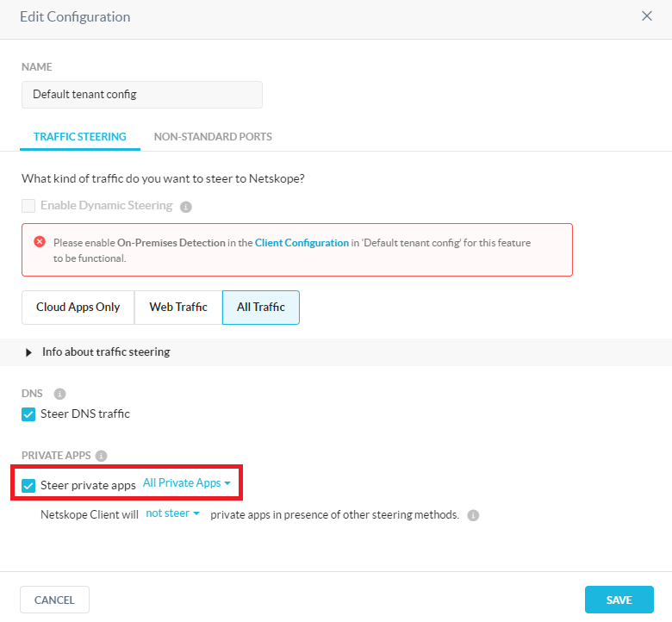The image size is (672, 622).
Task: Save the configuration
Action: click(619, 600)
